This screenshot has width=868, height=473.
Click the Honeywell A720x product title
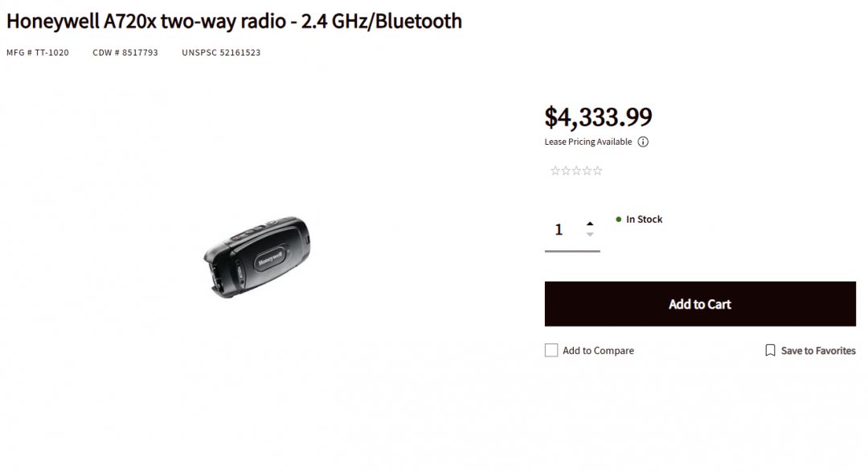(x=234, y=21)
